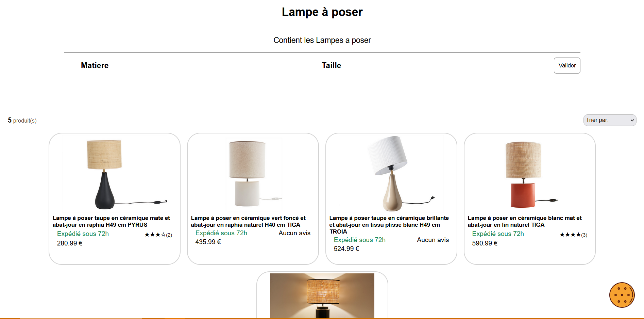The image size is (644, 319).
Task: Click the star rating of the TIGA blanc lamp
Action: (570, 234)
